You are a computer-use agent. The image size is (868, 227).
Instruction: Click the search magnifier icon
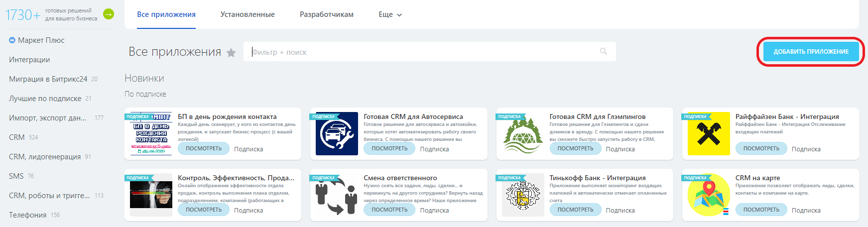(604, 51)
